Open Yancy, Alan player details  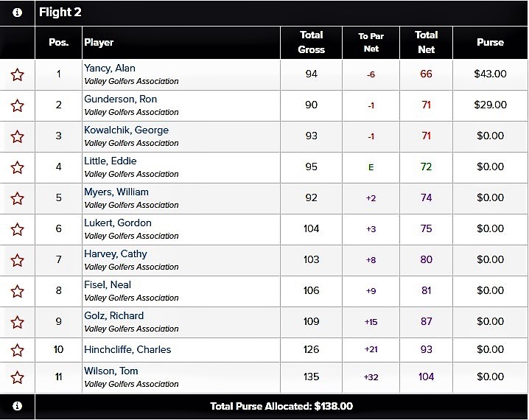tap(110, 68)
